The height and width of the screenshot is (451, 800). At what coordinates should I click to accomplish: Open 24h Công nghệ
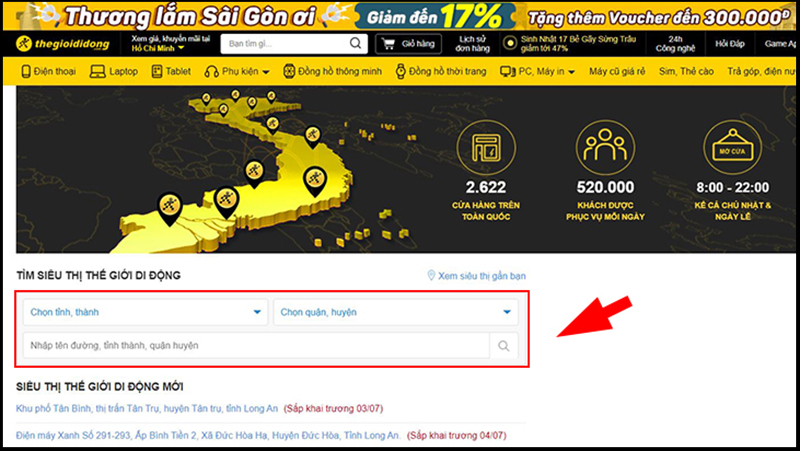click(676, 44)
